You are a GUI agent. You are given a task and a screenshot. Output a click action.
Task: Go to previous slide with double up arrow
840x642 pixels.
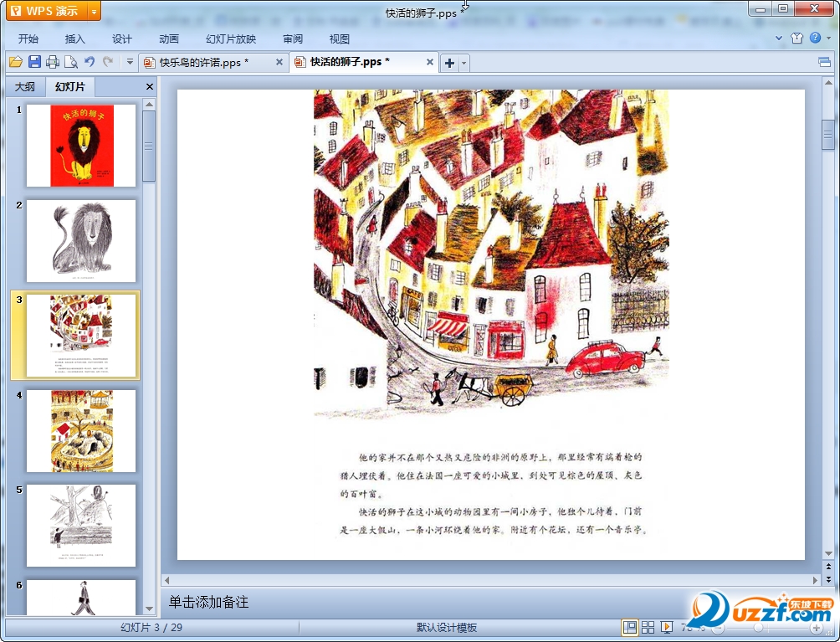point(828,567)
